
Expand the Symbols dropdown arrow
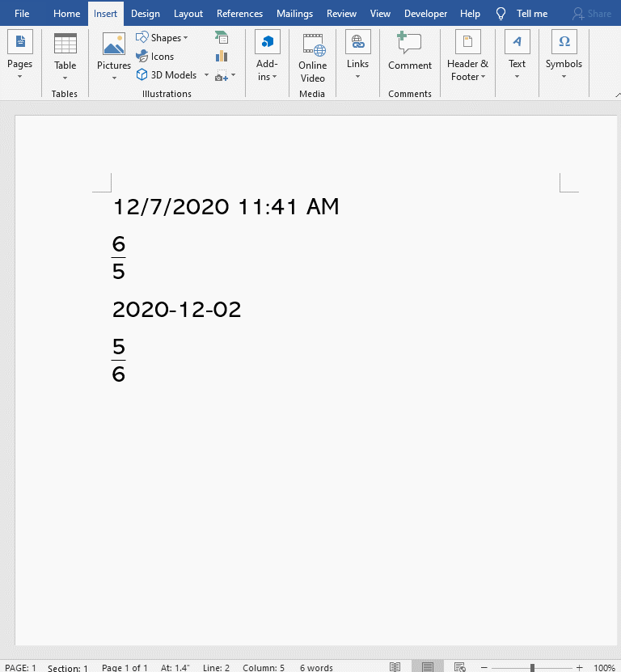pyautogui.click(x=564, y=77)
